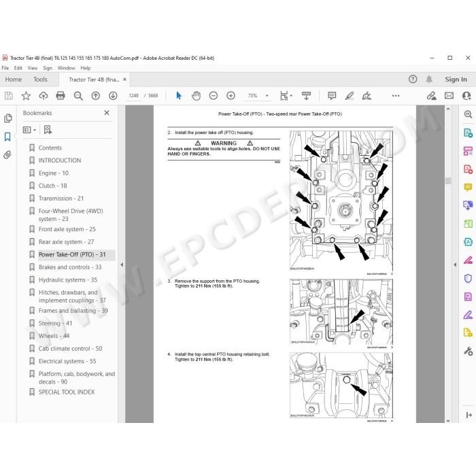
Task: Open the Protect shield tool
Action: click(x=468, y=278)
